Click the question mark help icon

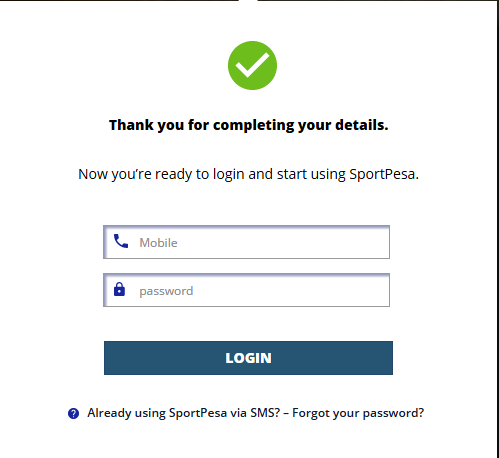click(73, 413)
